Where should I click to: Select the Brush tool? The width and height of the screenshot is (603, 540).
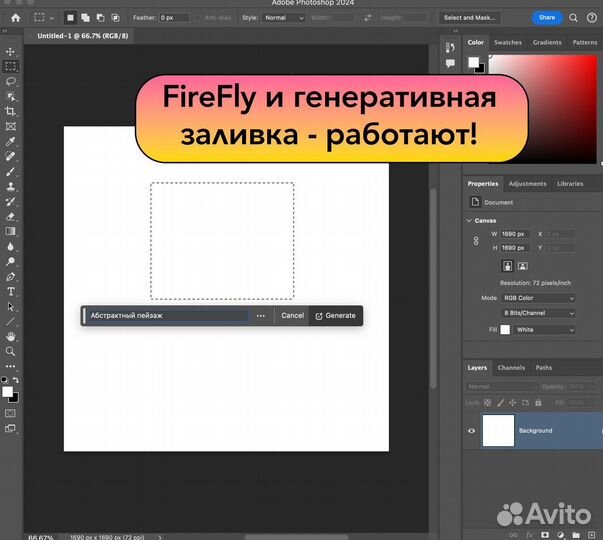[10, 172]
